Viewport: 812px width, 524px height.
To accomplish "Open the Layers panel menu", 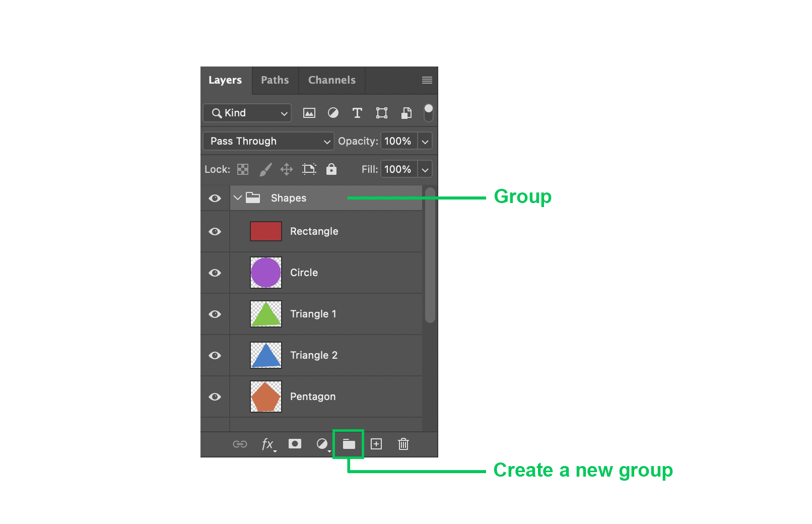I will point(427,80).
